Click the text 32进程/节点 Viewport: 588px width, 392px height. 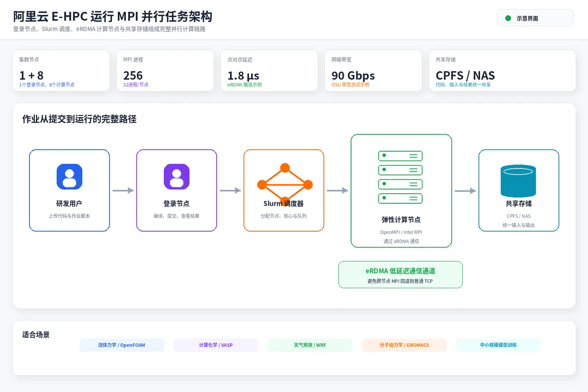(136, 85)
